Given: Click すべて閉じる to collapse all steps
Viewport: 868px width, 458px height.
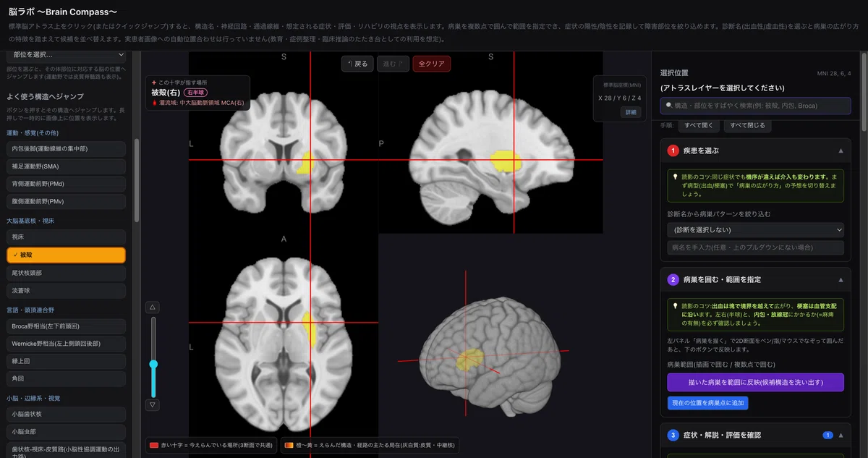Looking at the screenshot, I should point(748,125).
